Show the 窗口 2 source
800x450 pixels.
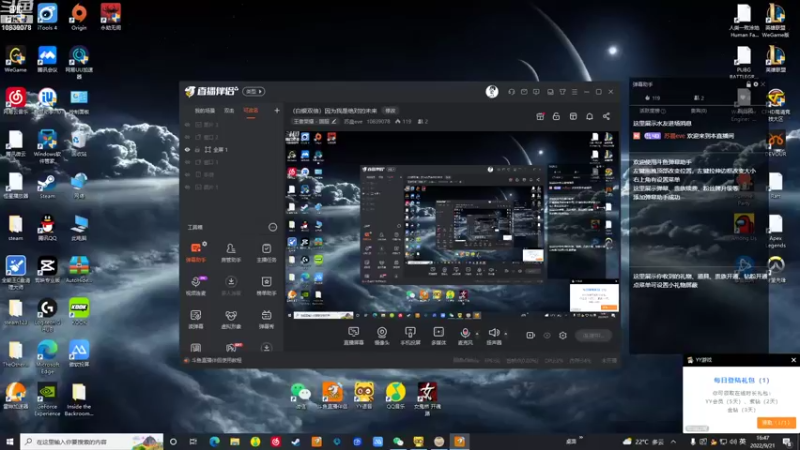(x=187, y=137)
